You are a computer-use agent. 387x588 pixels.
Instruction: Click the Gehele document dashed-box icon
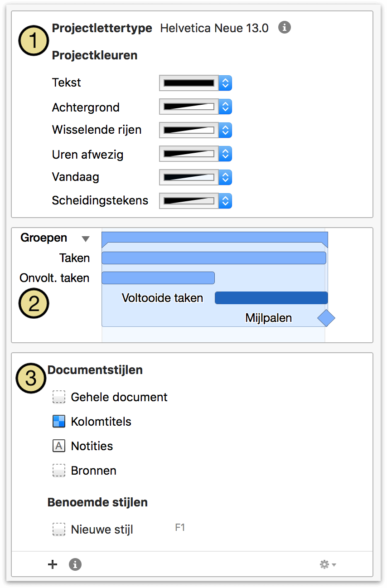(x=58, y=397)
